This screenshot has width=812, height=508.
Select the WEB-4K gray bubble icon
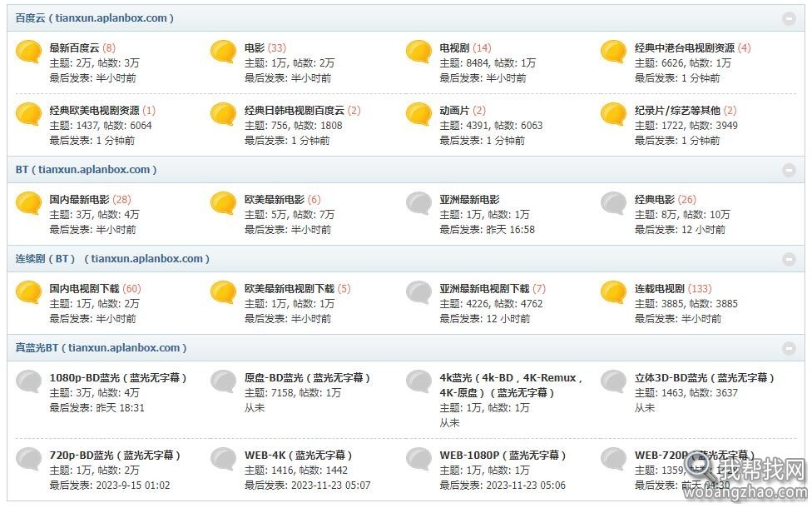click(x=224, y=459)
